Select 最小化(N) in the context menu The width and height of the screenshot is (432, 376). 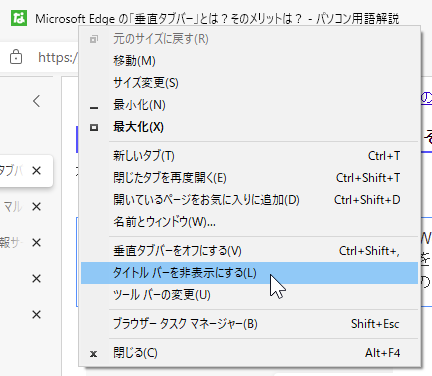point(249,105)
